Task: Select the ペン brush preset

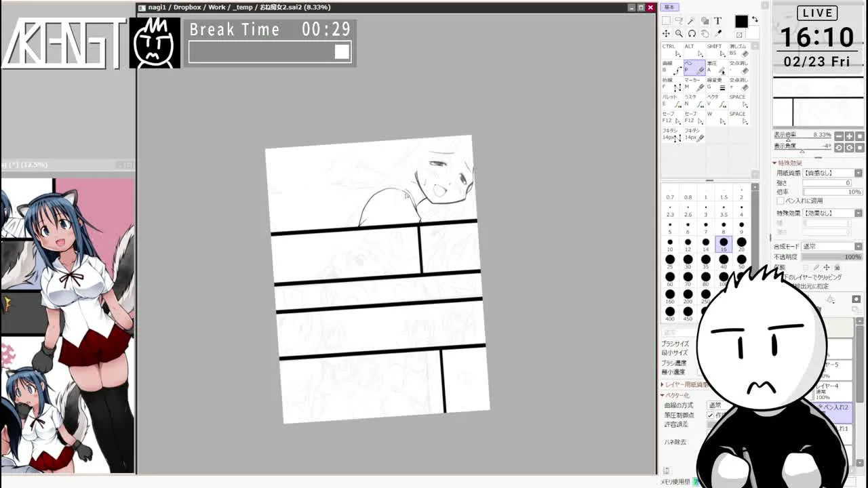Action: 694,67
